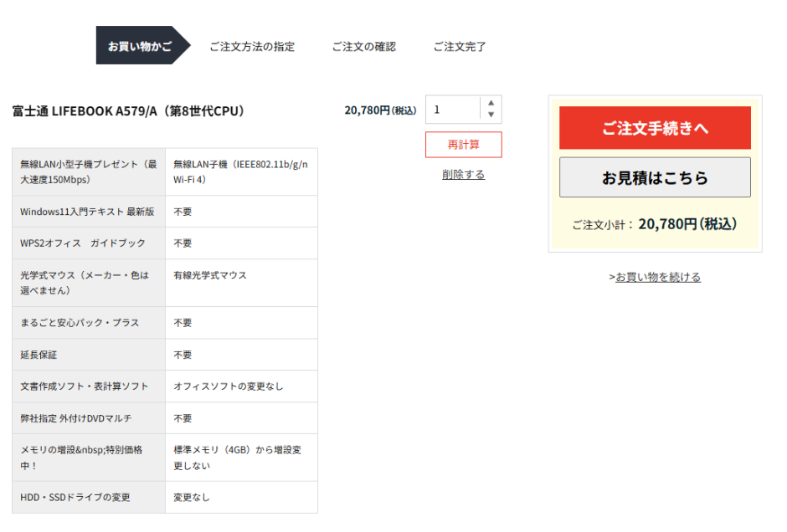Viewport: 787px width, 532px height.
Task: Click the 弊社指定 外付けDVDマルチ label
Action: 76,418
